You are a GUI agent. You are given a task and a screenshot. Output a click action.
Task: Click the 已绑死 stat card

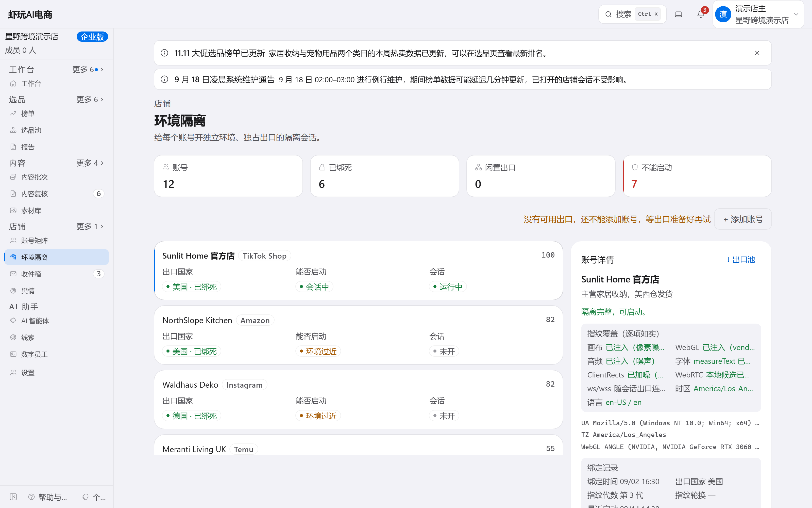tap(384, 176)
